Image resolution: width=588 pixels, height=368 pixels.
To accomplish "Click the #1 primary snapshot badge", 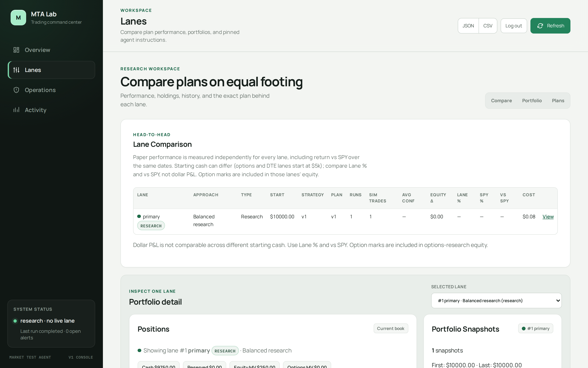I will pos(536,328).
